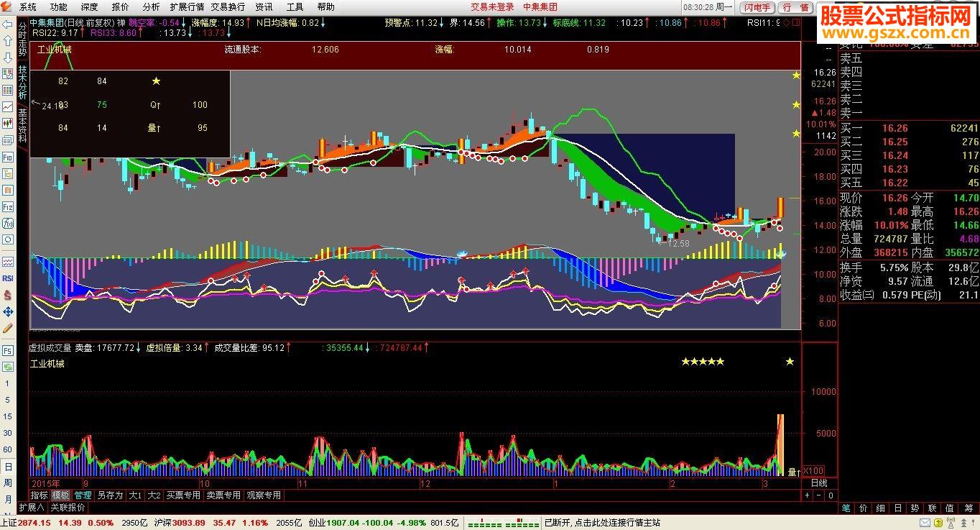
Task: Click the 扩展∧ expander button
Action: (32, 507)
